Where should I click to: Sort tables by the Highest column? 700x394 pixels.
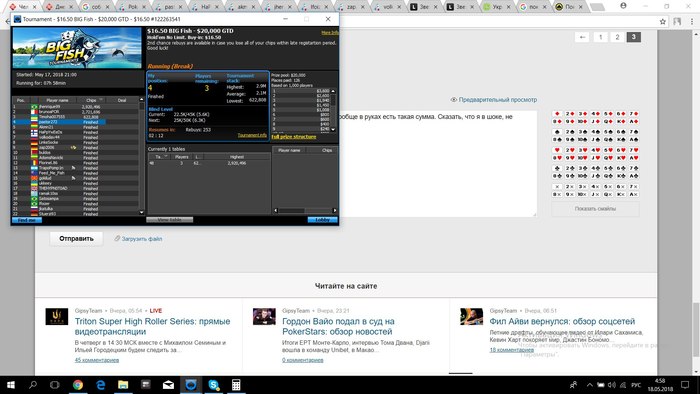237,157
